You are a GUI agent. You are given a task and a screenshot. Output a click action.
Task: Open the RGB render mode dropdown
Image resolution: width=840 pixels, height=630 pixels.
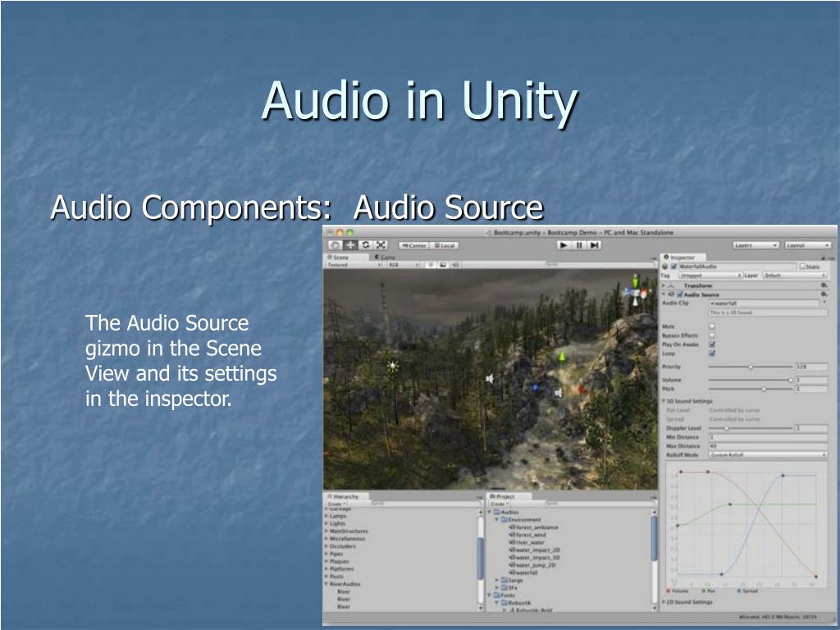coord(404,265)
